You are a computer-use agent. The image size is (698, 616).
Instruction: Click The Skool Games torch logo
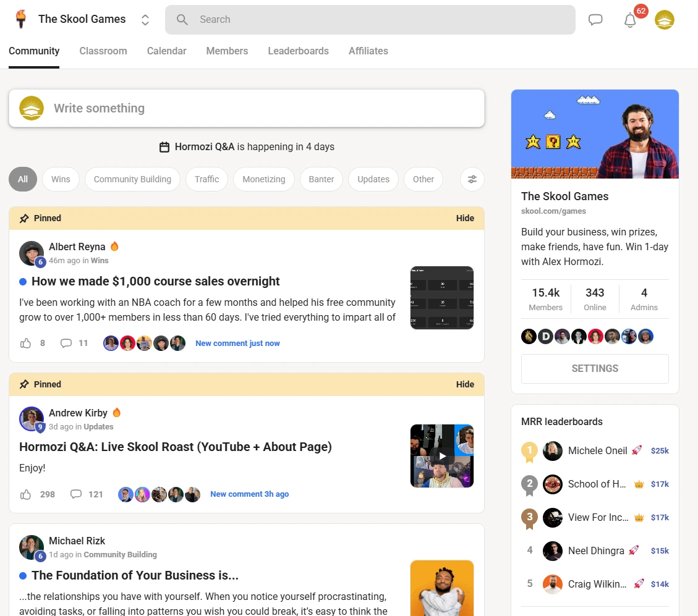[22, 19]
